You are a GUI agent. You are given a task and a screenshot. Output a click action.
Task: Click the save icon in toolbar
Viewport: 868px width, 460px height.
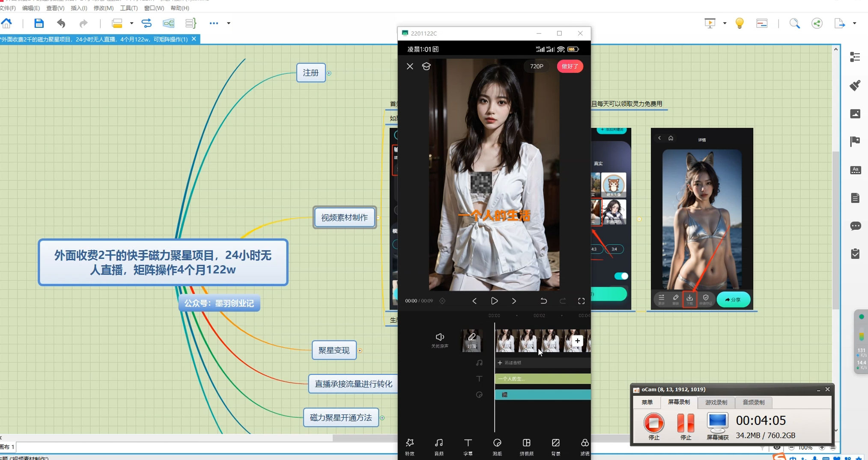pos(39,23)
